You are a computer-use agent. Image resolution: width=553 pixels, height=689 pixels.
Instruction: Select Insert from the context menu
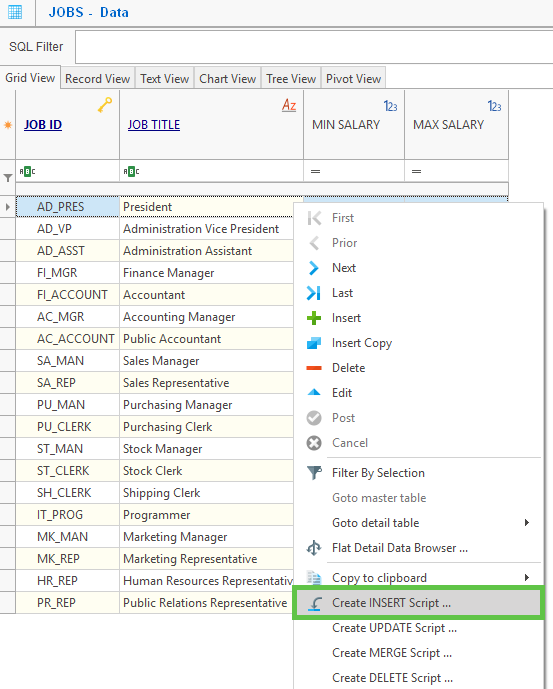(417, 318)
